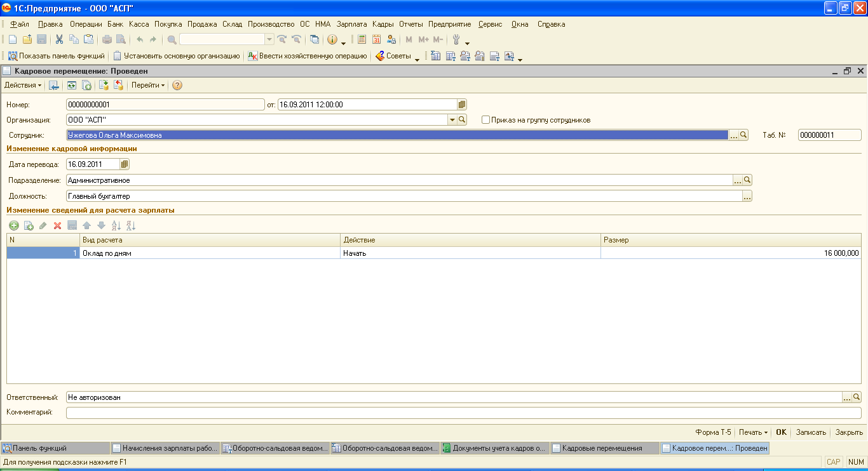The width and height of the screenshot is (868, 471).
Task: Create a new document via the toolbar's blank page icon
Action: point(13,39)
